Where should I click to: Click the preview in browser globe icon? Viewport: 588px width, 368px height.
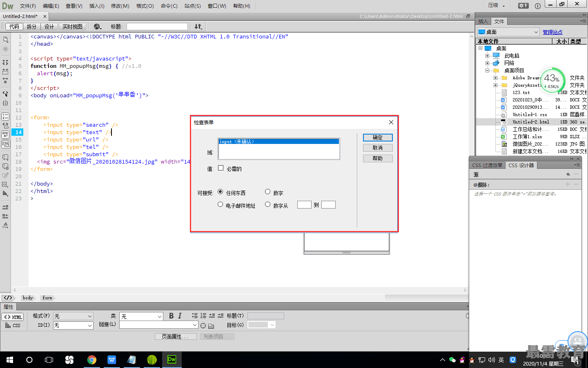98,27
